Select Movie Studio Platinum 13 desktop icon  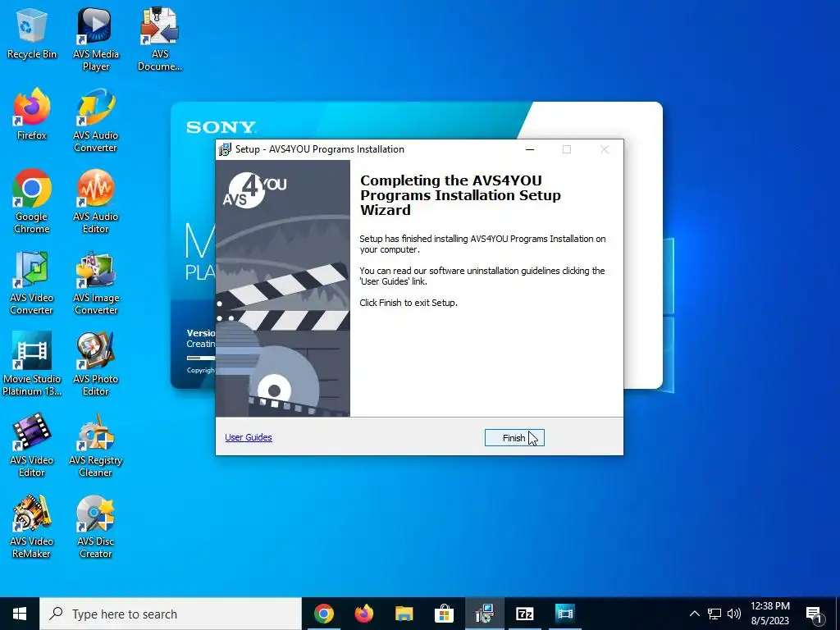click(x=32, y=364)
